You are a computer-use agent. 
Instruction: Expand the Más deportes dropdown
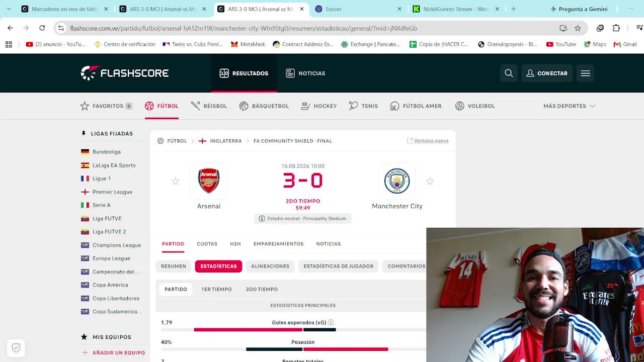click(x=569, y=106)
